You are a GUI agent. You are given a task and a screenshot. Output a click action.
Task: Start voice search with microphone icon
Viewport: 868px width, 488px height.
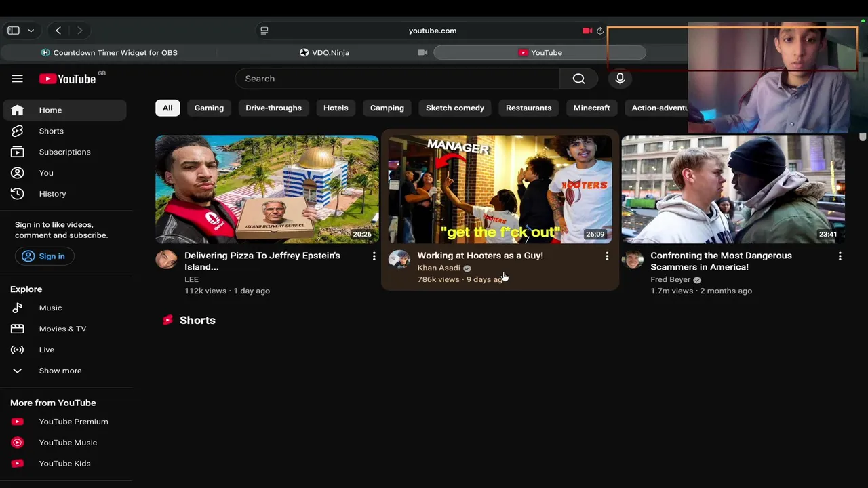(620, 79)
